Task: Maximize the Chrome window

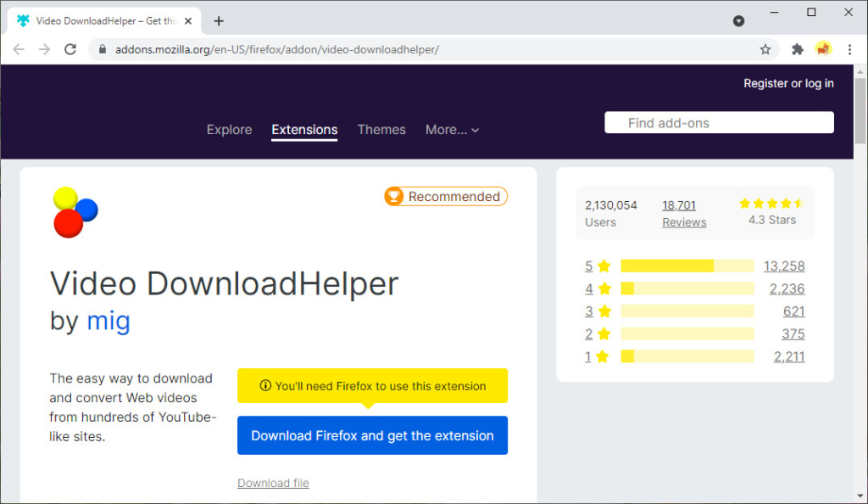Action: [811, 12]
